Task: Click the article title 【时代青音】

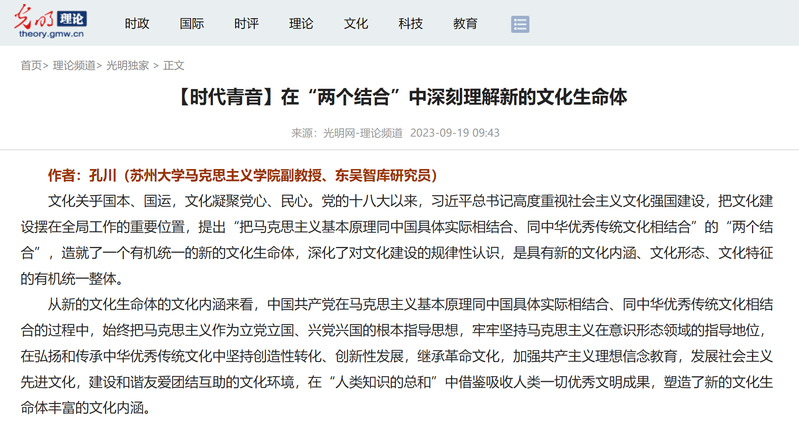Action: coord(399,97)
